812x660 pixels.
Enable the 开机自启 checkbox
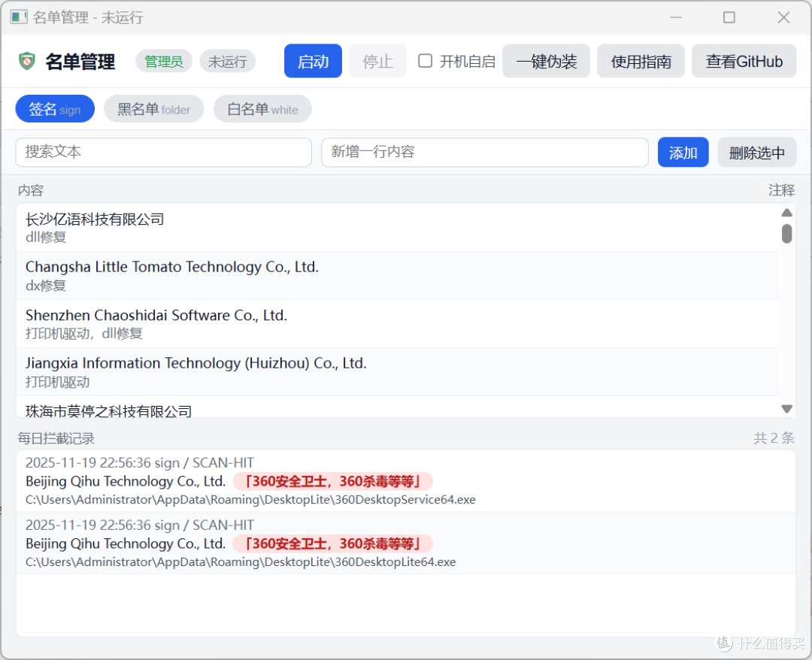pos(425,61)
